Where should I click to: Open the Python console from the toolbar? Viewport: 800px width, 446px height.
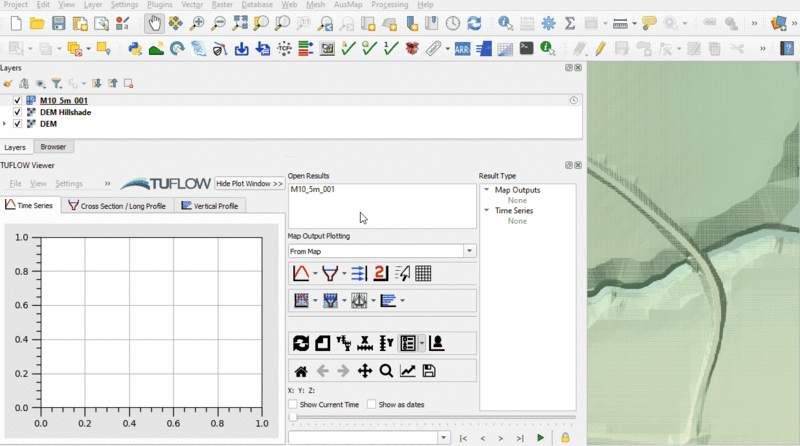point(135,48)
